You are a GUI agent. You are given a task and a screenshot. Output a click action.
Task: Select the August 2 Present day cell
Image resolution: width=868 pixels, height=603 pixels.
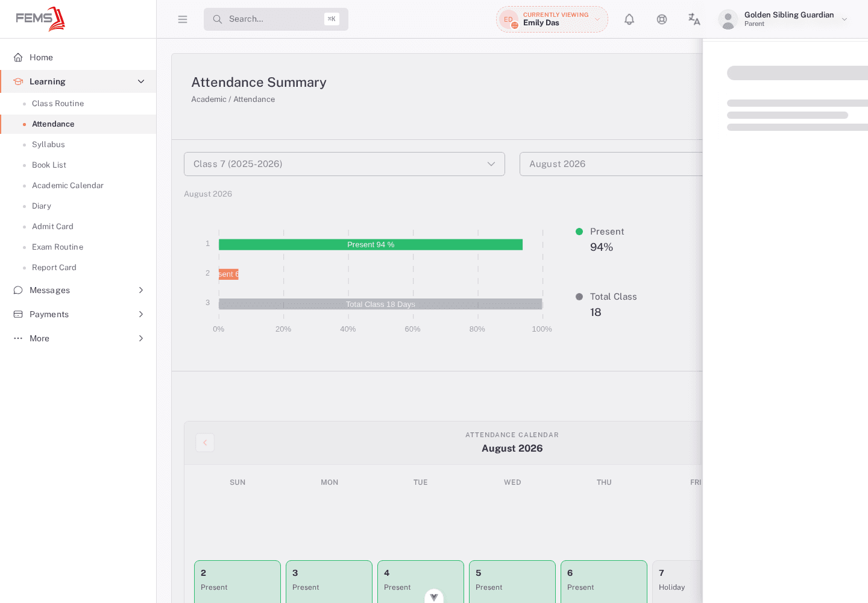click(x=237, y=581)
